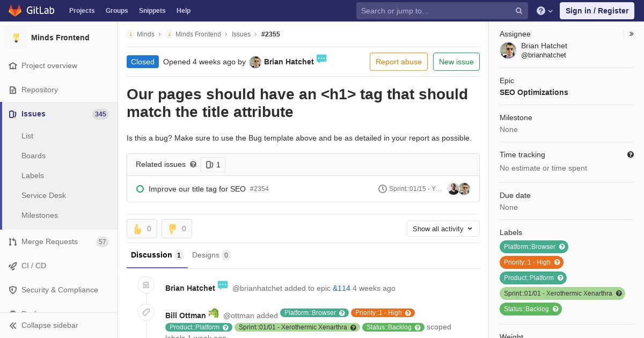Click the assignee avatars on issue #2354
The height and width of the screenshot is (338, 644).
pos(459,189)
